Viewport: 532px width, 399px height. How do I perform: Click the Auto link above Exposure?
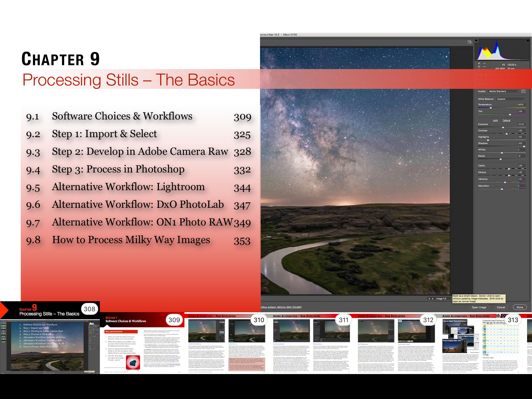coord(495,121)
